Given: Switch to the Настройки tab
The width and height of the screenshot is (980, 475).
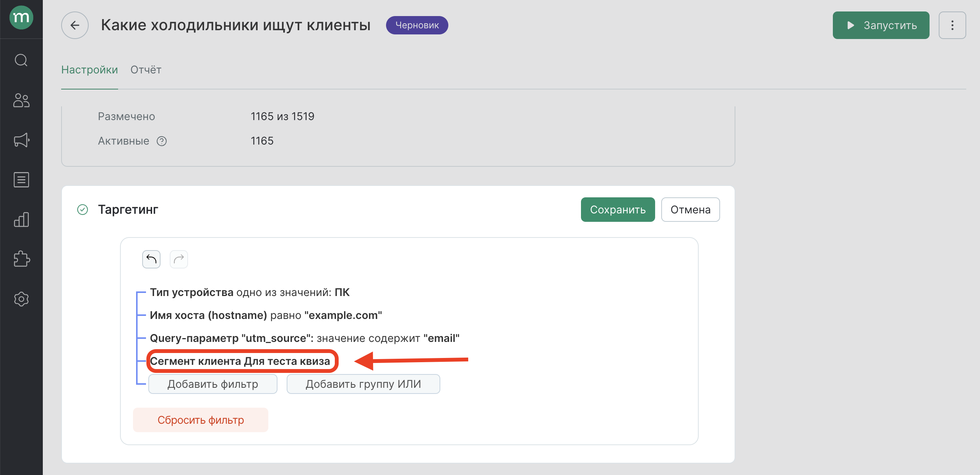Looking at the screenshot, I should (x=89, y=70).
